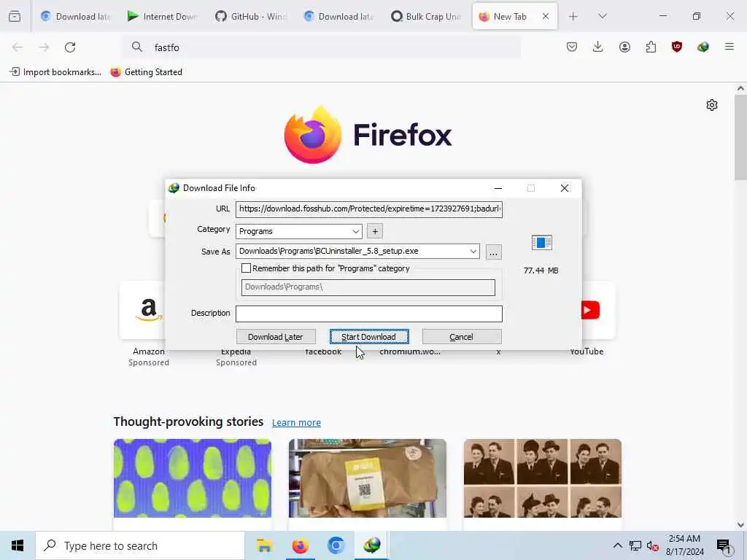The image size is (747, 560).
Task: Switch to the Bulk Crap Uninstaller tab
Action: [425, 17]
